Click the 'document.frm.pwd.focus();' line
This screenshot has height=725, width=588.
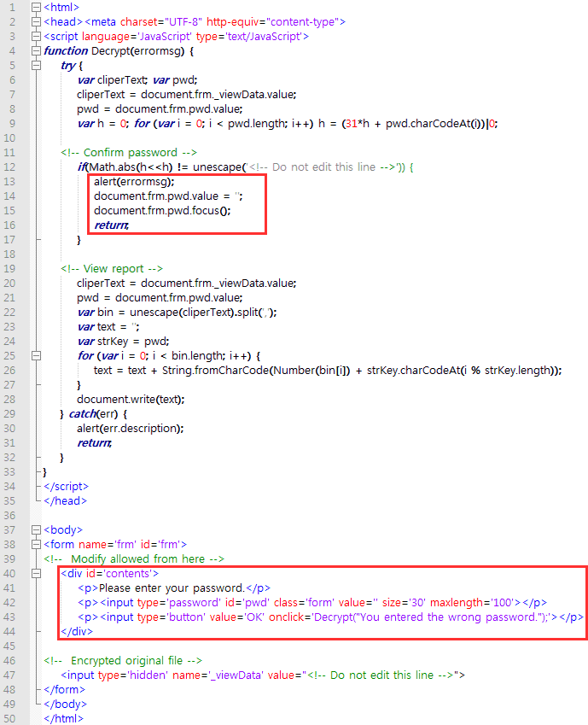coord(162,211)
